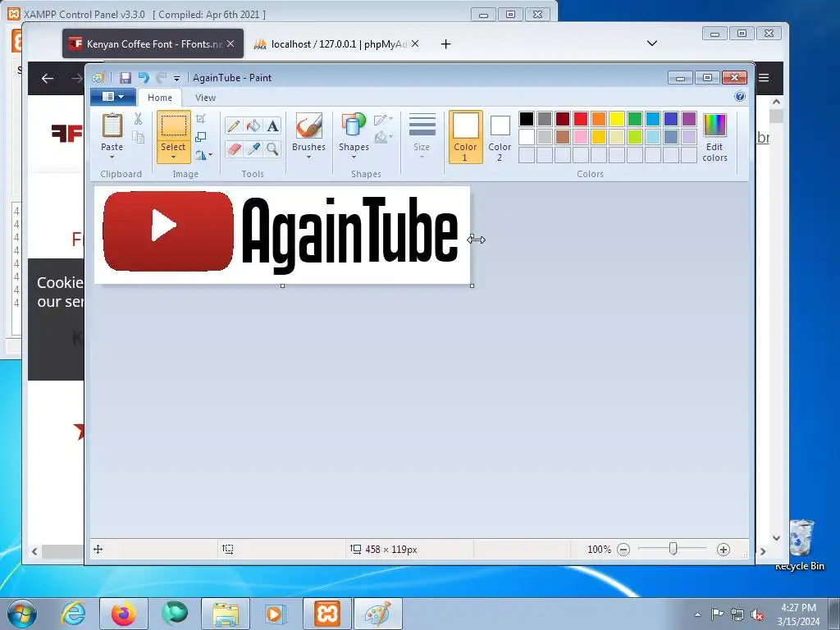Open XAMPP from the taskbar
The width and height of the screenshot is (840, 630).
(x=327, y=614)
